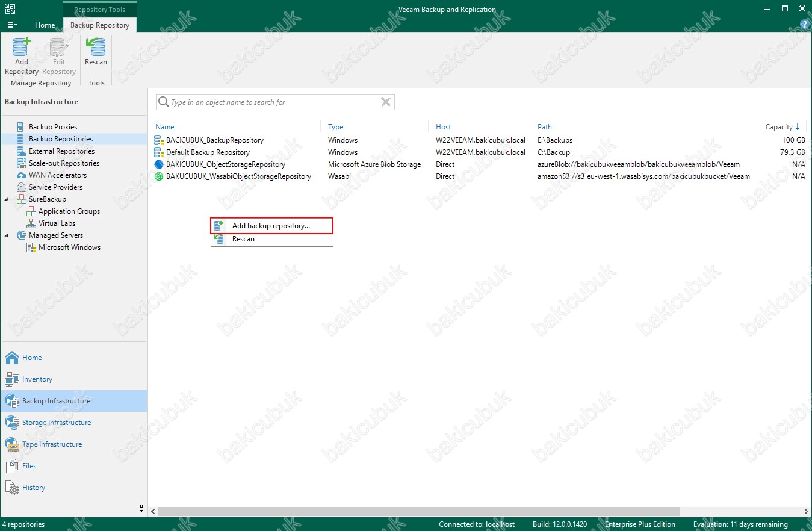Image resolution: width=812 pixels, height=531 pixels.
Task: Sort by the Host column header
Action: 444,127
